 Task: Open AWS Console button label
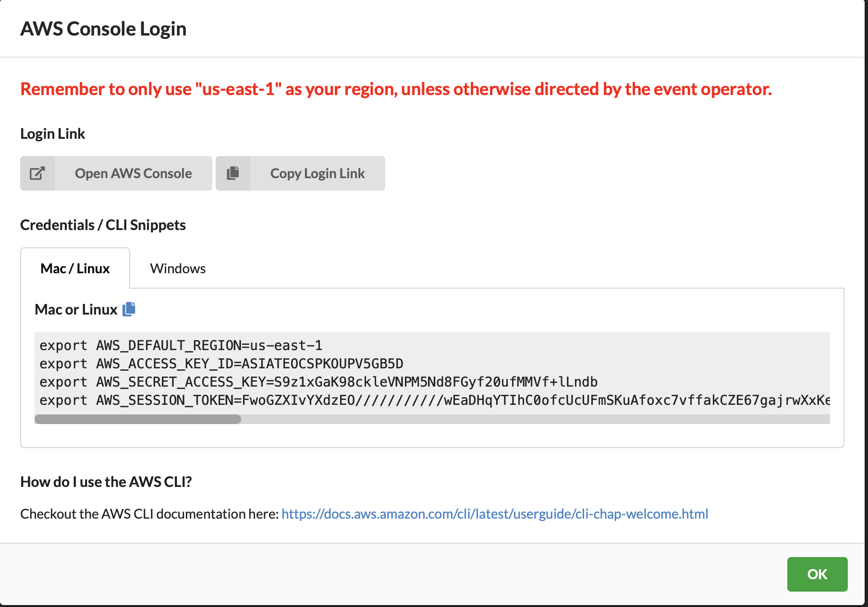click(134, 173)
